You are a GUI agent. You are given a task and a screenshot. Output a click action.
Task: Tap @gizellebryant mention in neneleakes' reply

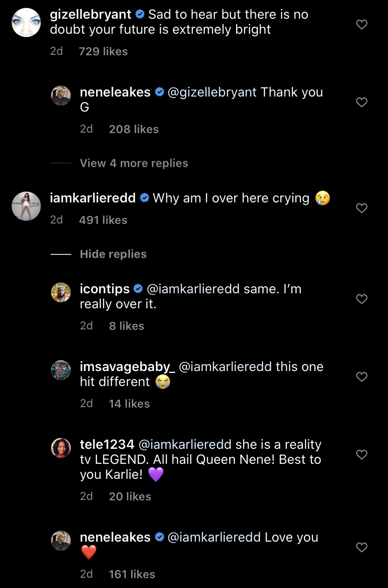(212, 92)
